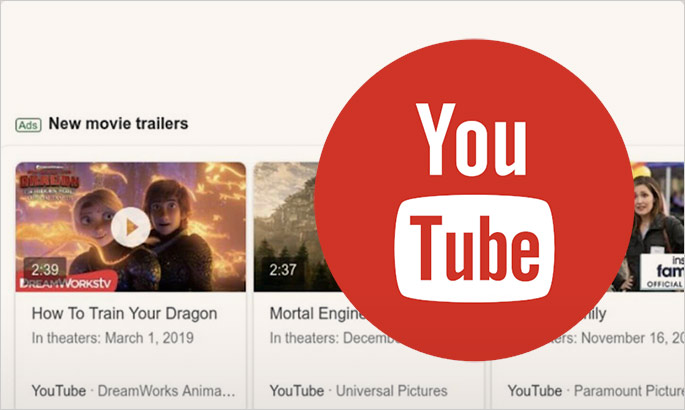This screenshot has height=410, width=685.
Task: Click the dragon movie logo on thumbnail
Action: pyautogui.click(x=49, y=183)
